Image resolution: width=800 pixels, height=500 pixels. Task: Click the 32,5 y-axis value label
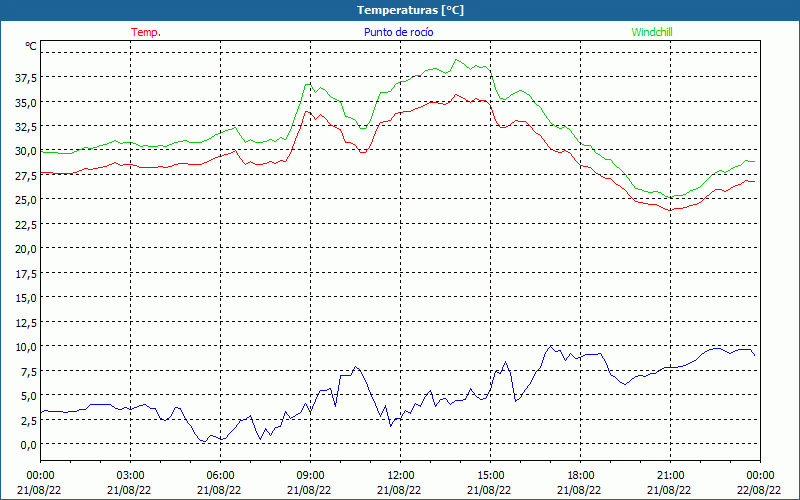pos(25,126)
